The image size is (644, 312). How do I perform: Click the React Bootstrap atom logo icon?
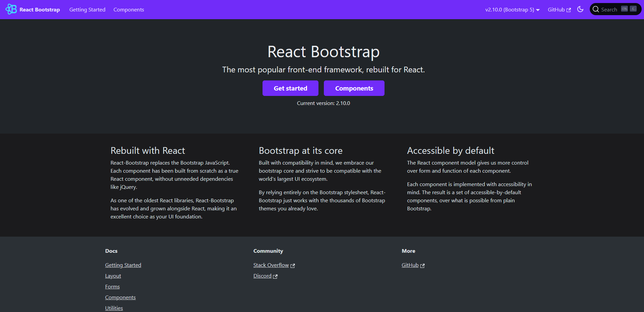11,9
